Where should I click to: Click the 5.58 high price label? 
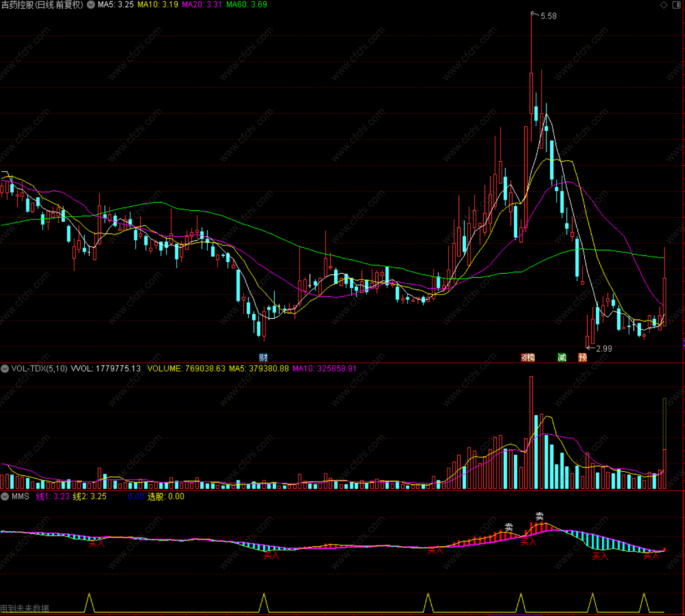click(x=548, y=16)
